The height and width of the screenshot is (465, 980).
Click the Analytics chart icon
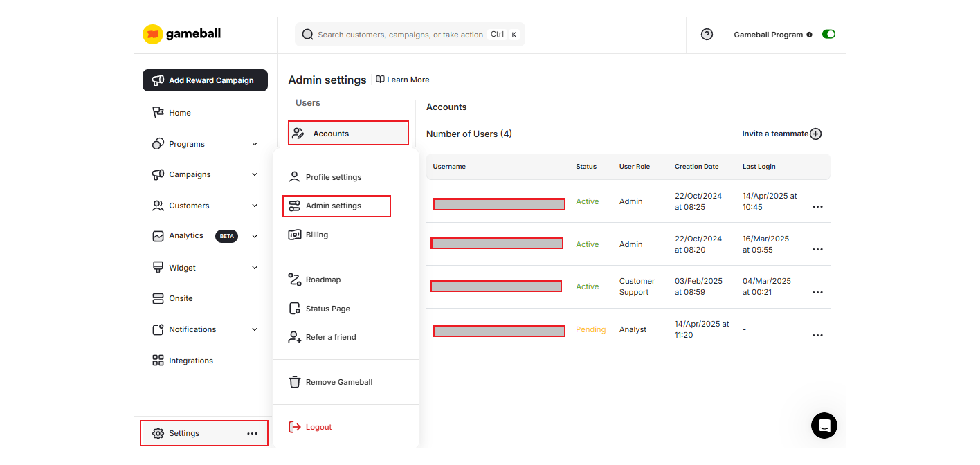[x=158, y=236]
